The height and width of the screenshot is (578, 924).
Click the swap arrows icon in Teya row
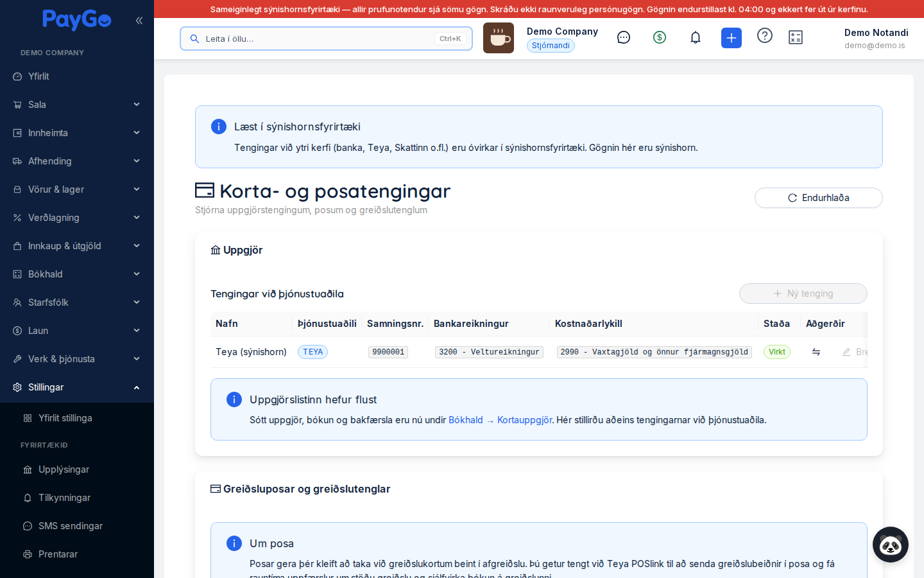point(816,352)
